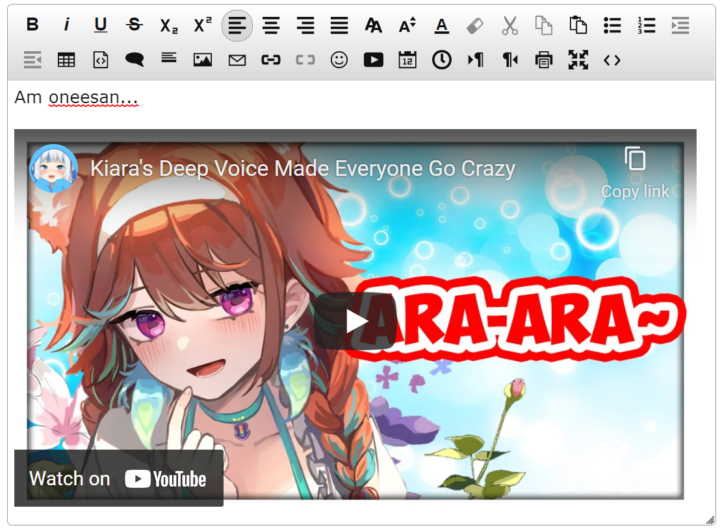Image resolution: width=720 pixels, height=532 pixels.
Task: Click the text 'Am oneesan...'
Action: pyautogui.click(x=76, y=97)
